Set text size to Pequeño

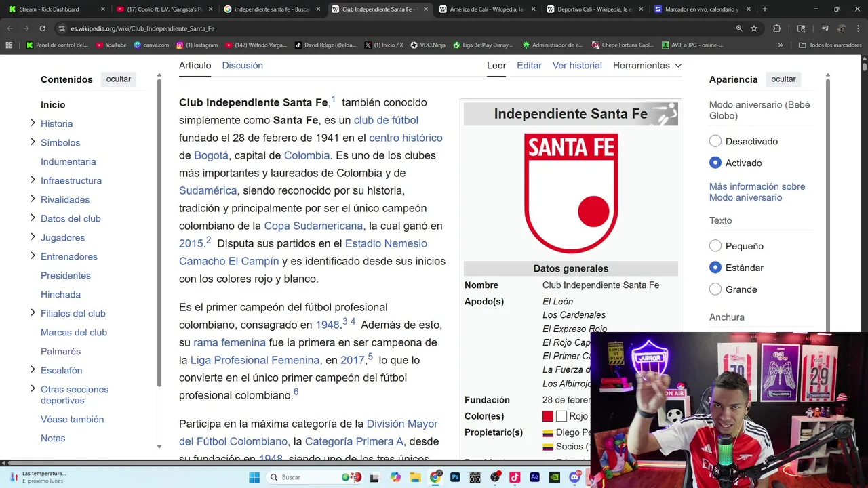(x=715, y=246)
